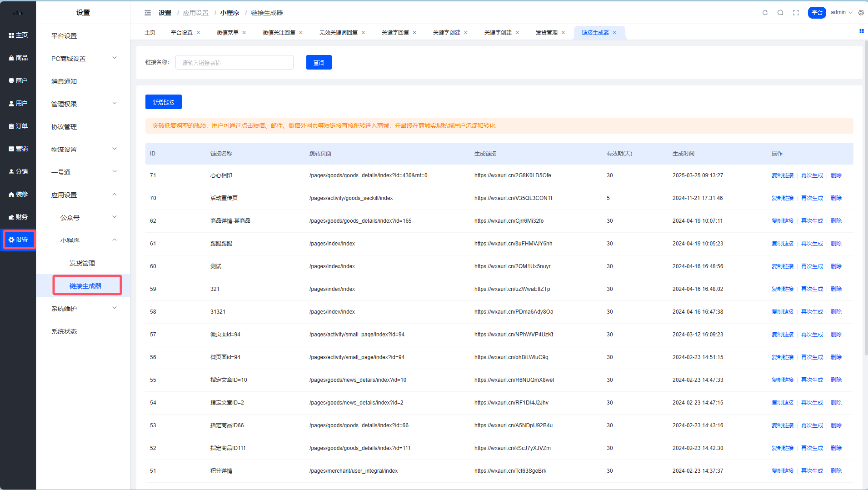Image resolution: width=868 pixels, height=490 pixels.
Task: Switch to the 发货管理 tab
Action: pyautogui.click(x=546, y=33)
